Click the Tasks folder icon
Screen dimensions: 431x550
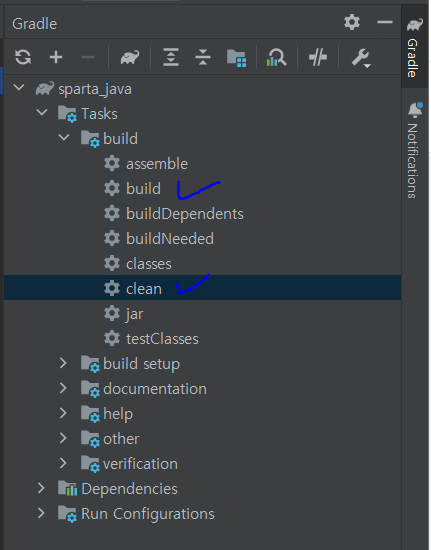click(67, 114)
